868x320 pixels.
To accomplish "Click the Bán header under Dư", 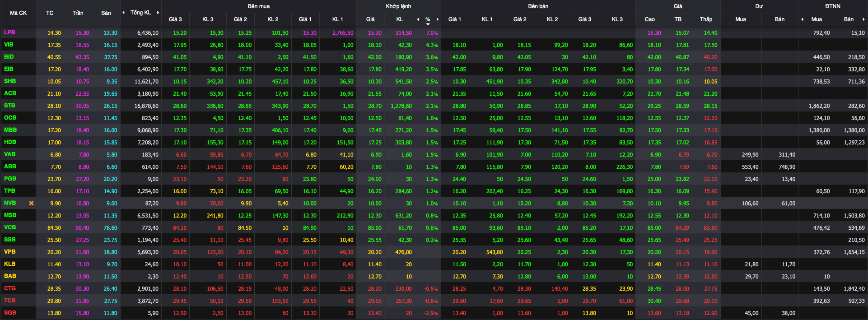I will pyautogui.click(x=779, y=19).
